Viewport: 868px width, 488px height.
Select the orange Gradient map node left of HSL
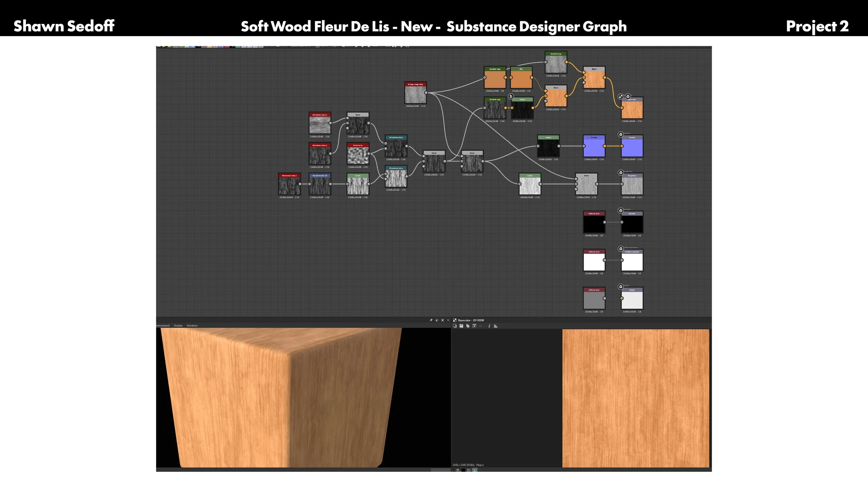point(495,77)
